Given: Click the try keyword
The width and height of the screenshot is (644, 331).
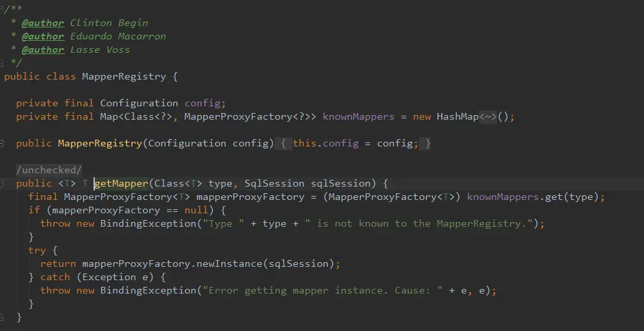Looking at the screenshot, I should pyautogui.click(x=37, y=250).
